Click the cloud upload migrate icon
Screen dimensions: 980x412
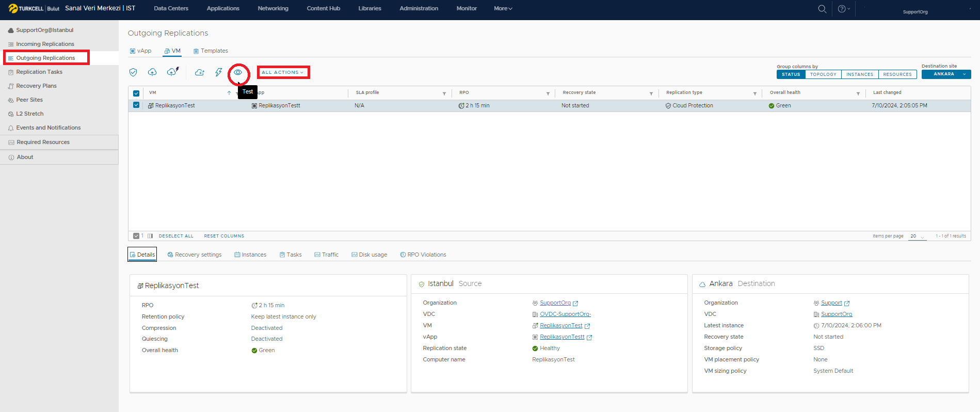152,72
